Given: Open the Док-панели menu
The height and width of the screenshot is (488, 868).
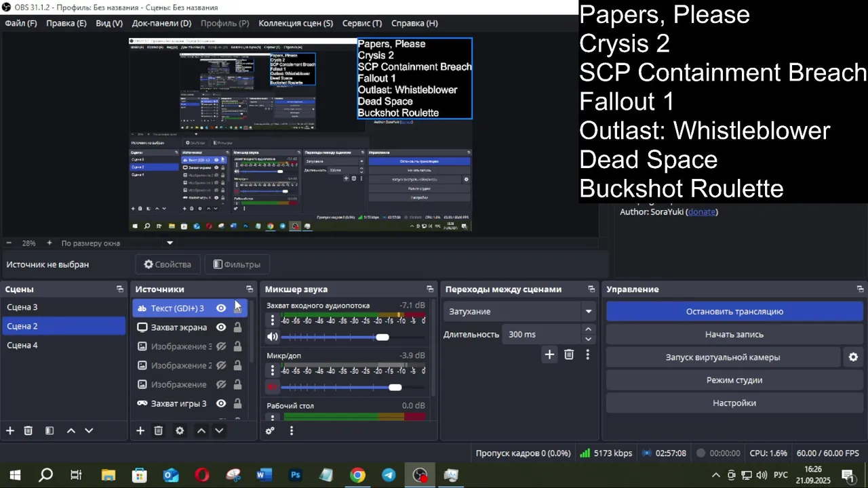Looking at the screenshot, I should coord(161,23).
